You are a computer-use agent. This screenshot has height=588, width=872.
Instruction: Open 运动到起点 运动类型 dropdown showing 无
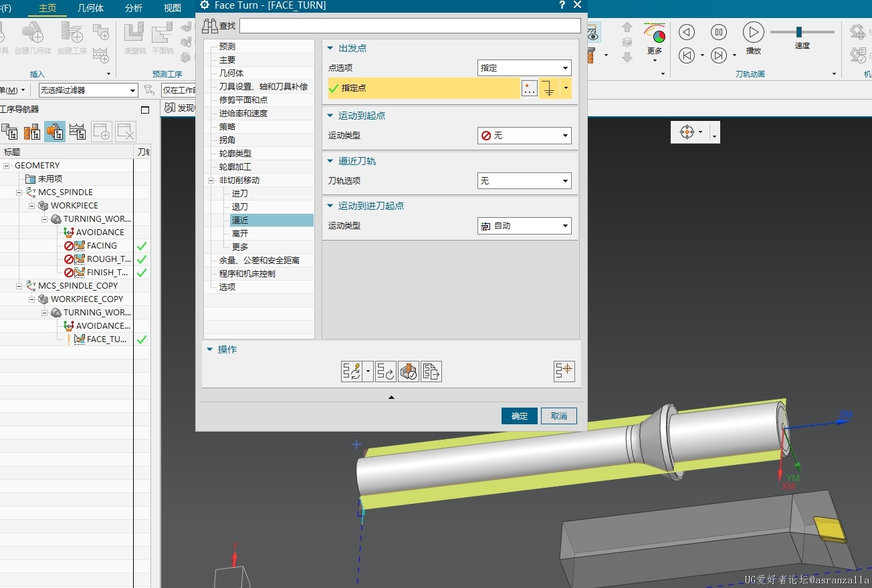524,135
